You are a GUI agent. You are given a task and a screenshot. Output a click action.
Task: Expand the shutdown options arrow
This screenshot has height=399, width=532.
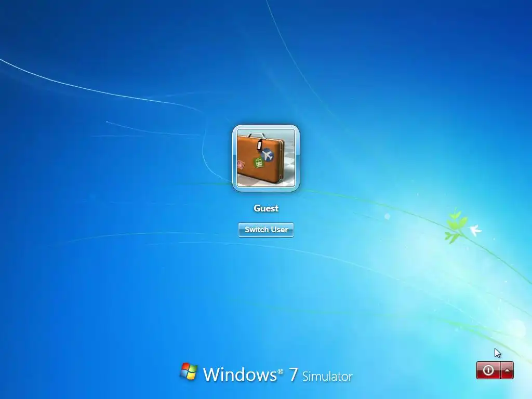coord(507,370)
